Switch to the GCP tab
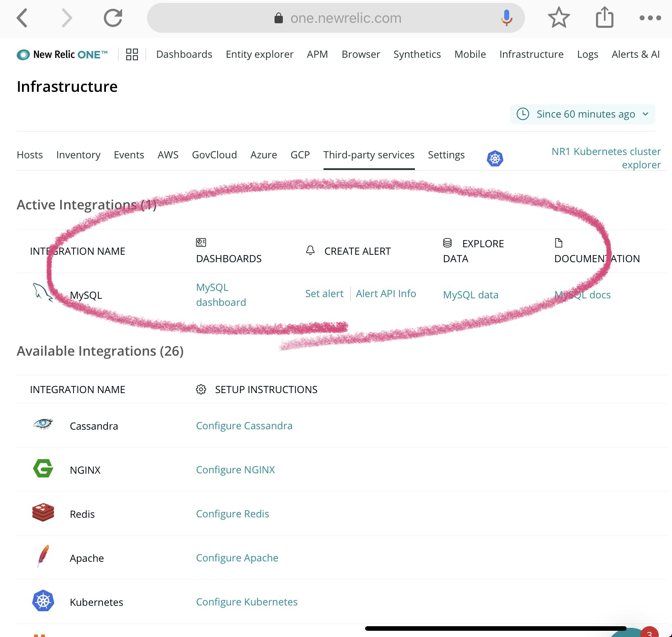This screenshot has height=637, width=672. pos(300,155)
